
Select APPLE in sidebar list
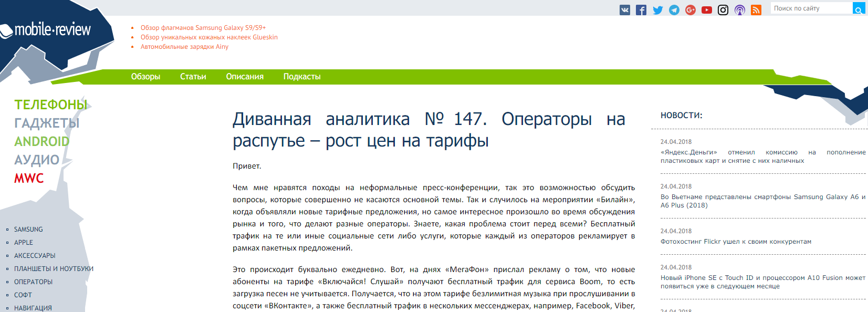[x=24, y=243]
